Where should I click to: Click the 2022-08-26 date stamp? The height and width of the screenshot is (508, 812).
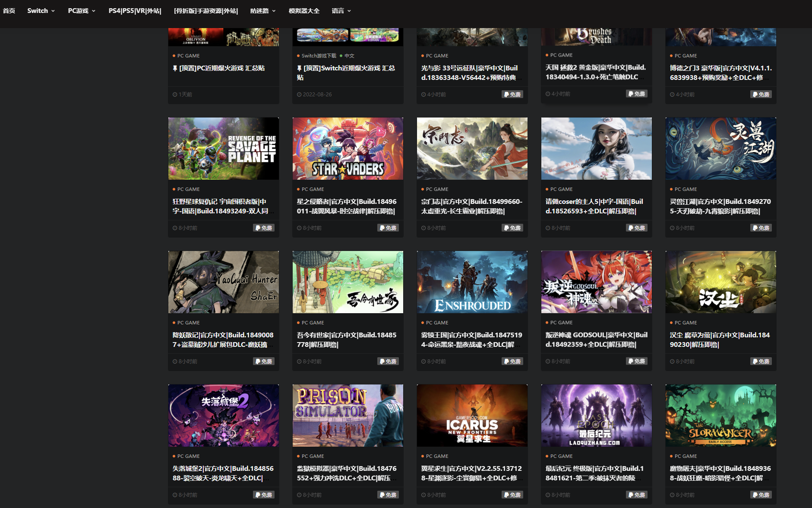pos(315,94)
